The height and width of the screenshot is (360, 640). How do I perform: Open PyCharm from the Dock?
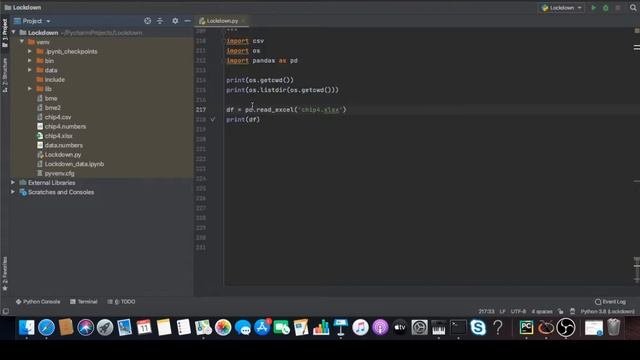pos(526,327)
